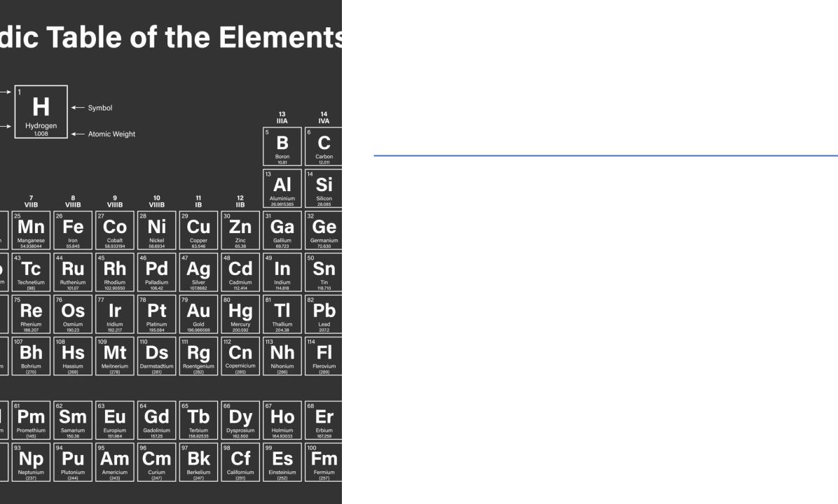Screen dimensions: 838x504
Task: Select the Boron element cell
Action: (282, 146)
